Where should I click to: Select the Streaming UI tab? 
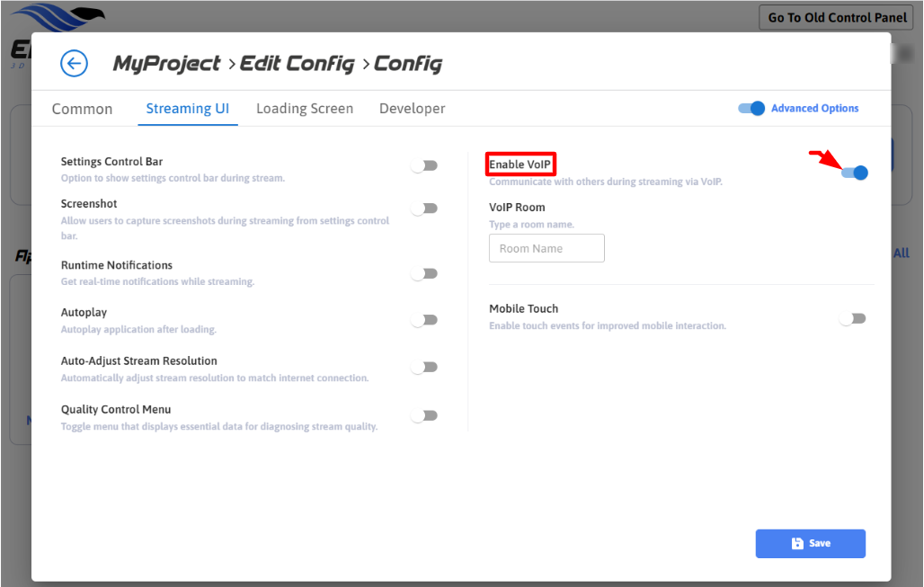coord(187,109)
